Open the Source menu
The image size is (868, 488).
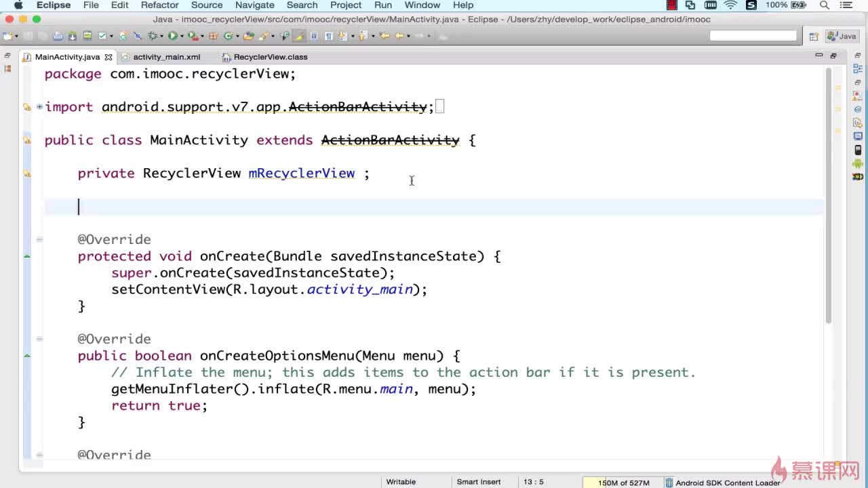point(207,5)
